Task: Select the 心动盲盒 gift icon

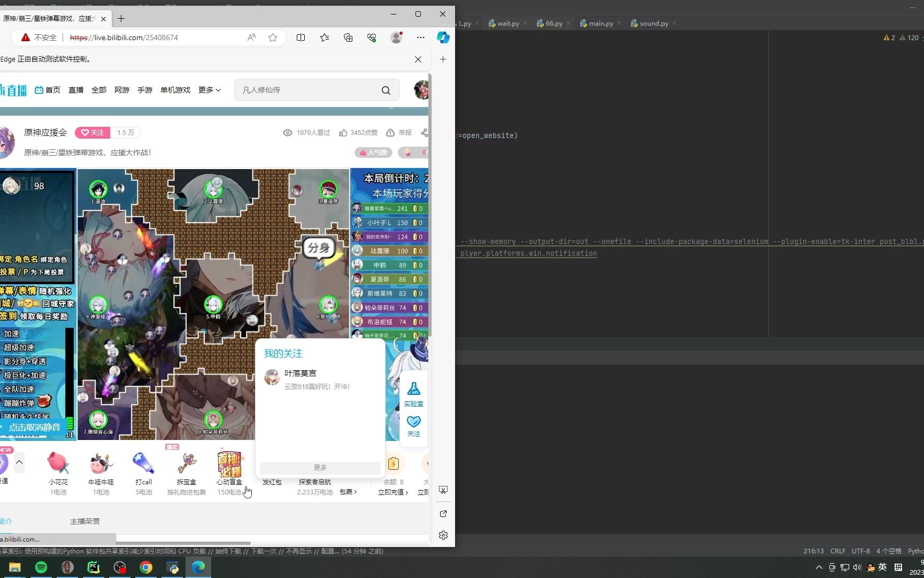Action: tap(229, 463)
